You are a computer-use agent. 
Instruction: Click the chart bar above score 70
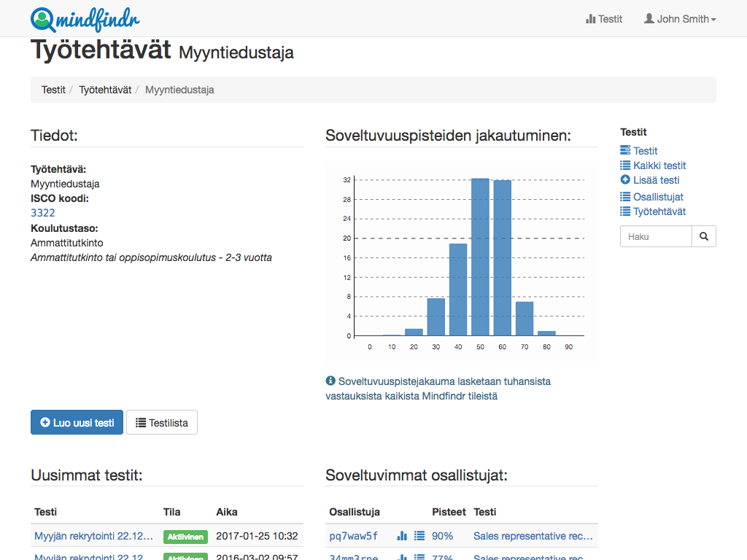525,319
